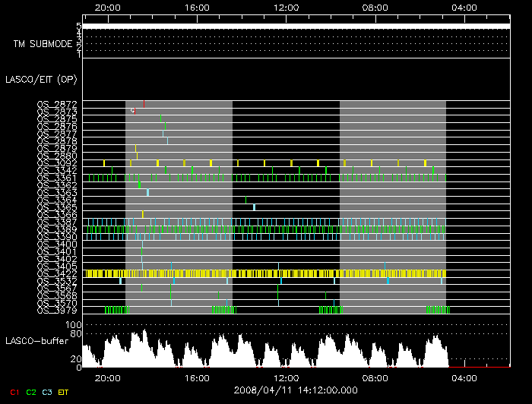
Task: Click the small marker icon on OS_2873 row
Action: [132, 110]
